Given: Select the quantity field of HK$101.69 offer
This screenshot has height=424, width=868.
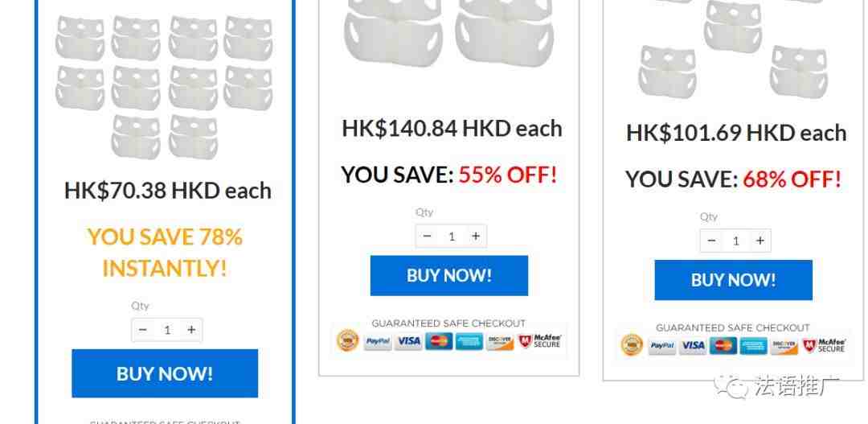Looking at the screenshot, I should tap(735, 241).
